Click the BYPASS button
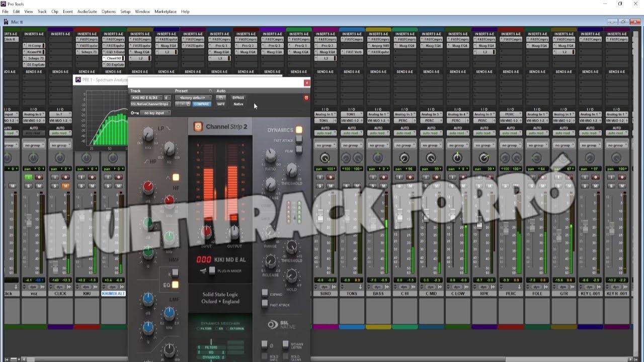The image size is (644, 362). coord(238,98)
